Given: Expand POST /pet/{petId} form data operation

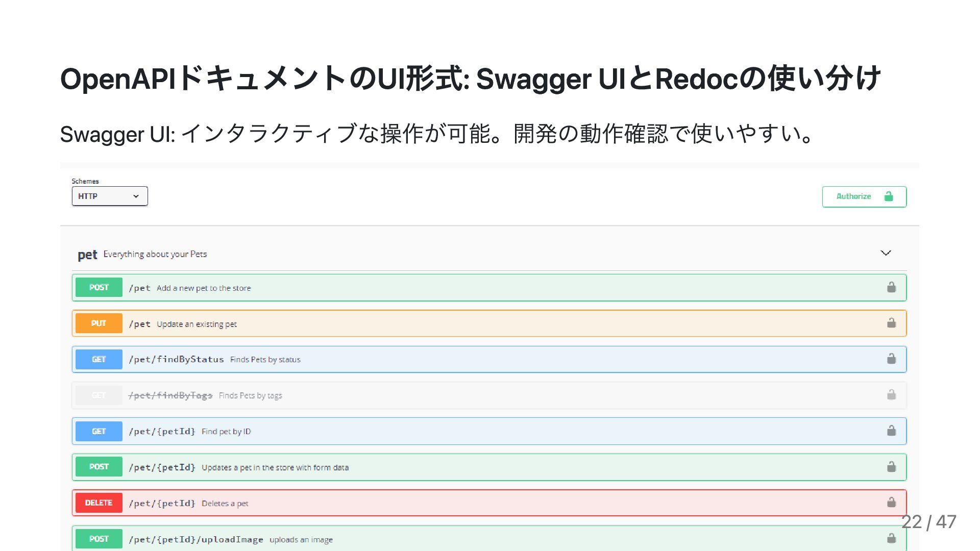Looking at the screenshot, I should [489, 467].
